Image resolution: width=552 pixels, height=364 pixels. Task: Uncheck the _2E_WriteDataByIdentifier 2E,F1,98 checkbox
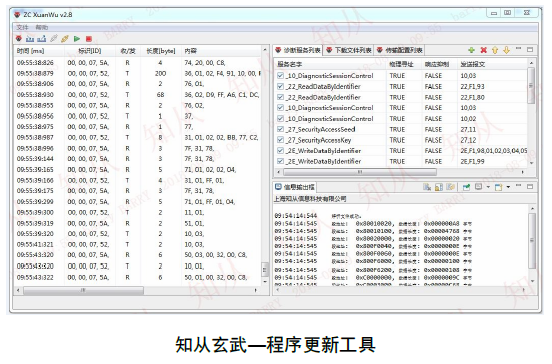tap(281, 151)
